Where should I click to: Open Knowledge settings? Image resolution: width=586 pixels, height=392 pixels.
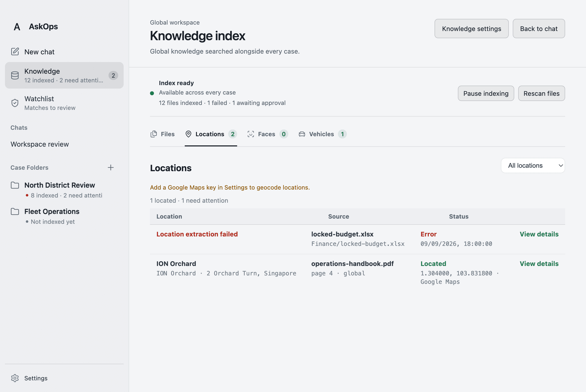[x=471, y=29]
